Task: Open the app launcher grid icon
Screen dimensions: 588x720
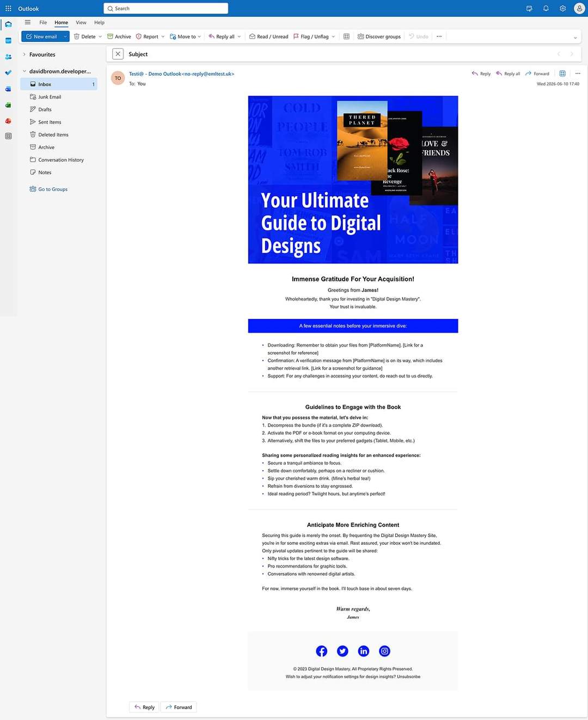Action: [x=8, y=9]
